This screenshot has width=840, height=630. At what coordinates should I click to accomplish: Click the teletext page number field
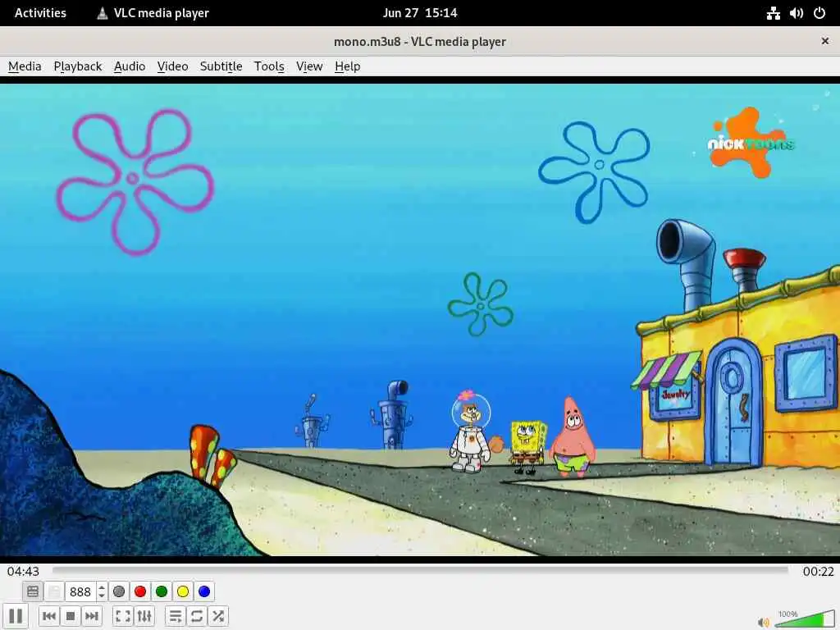[x=80, y=591]
